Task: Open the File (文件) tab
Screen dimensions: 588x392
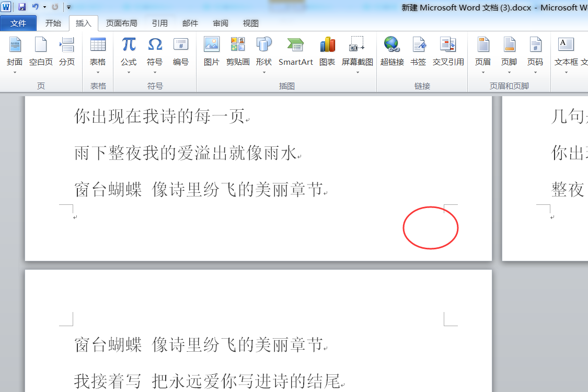Action: pyautogui.click(x=18, y=23)
